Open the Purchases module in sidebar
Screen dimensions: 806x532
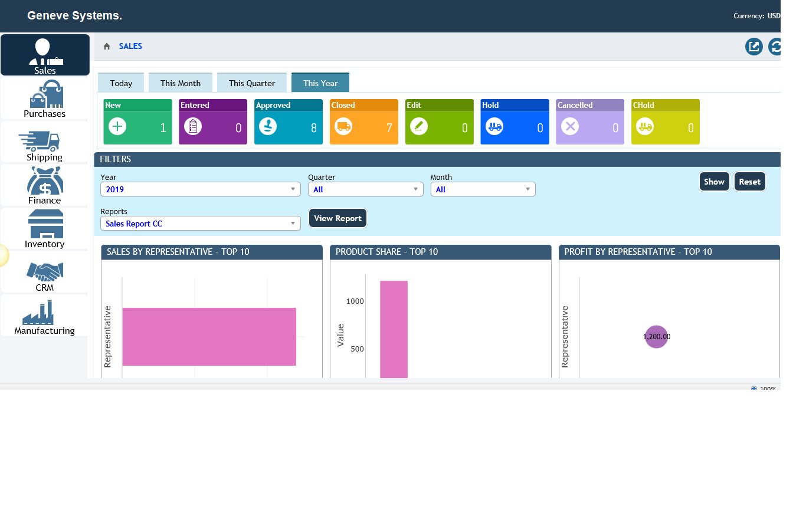[45, 99]
